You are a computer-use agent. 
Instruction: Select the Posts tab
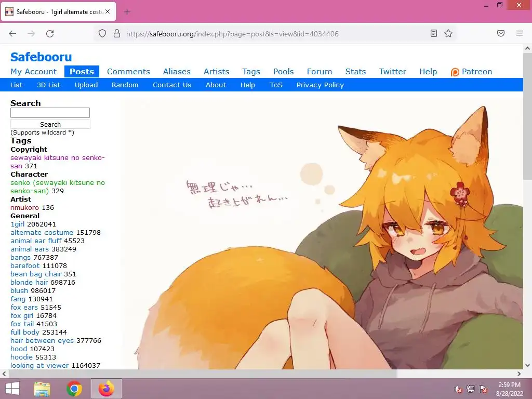click(x=82, y=72)
